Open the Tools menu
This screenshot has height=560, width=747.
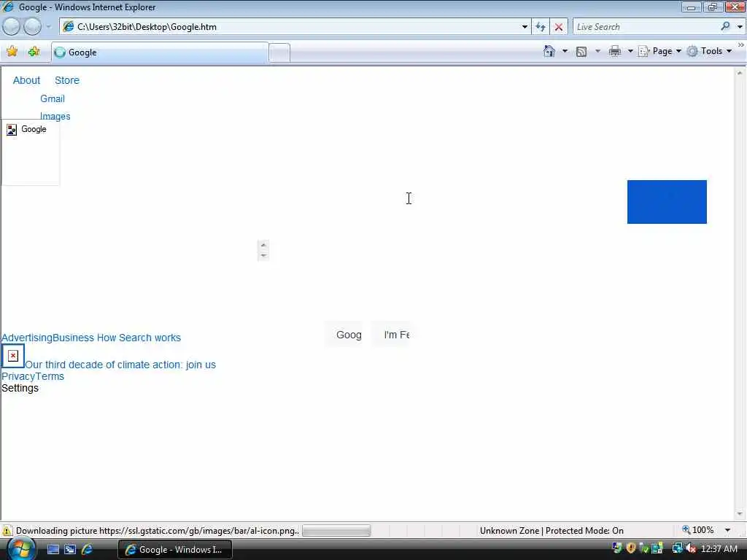click(x=709, y=51)
